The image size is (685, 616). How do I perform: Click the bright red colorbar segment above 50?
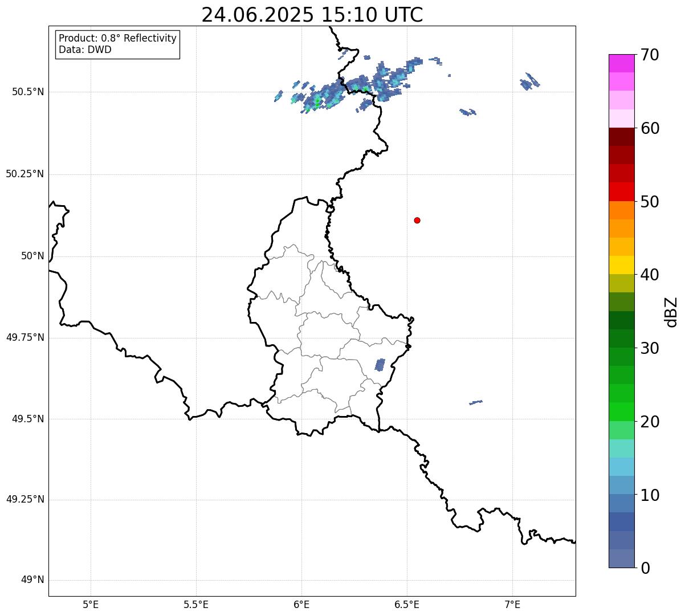[622, 192]
